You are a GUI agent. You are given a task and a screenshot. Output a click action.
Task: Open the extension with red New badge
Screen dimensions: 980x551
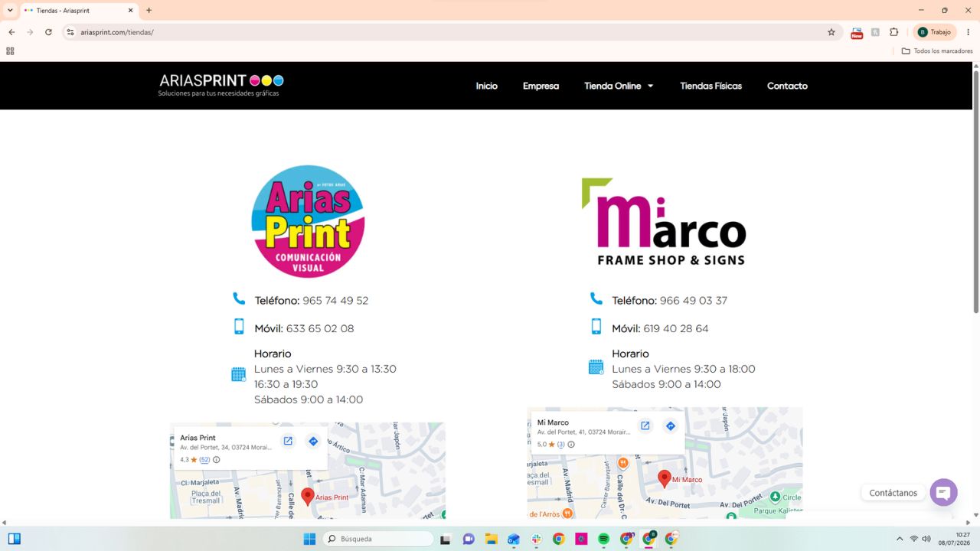pyautogui.click(x=857, y=32)
